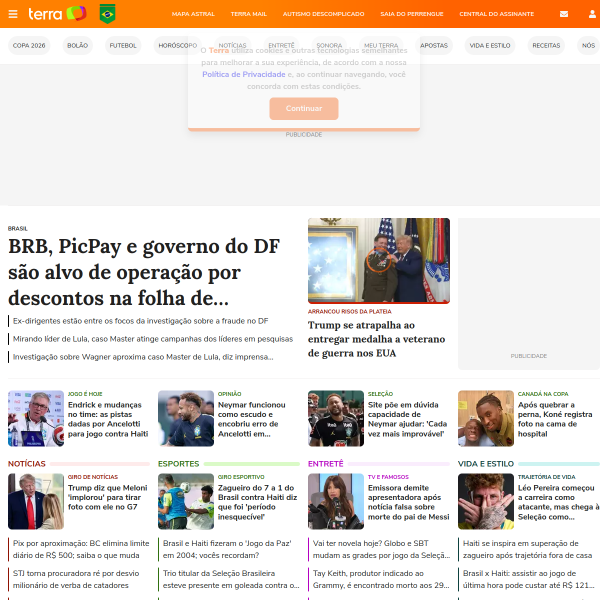Image resolution: width=600 pixels, height=600 pixels.
Task: Open the Vida e Estilo section heading
Action: [x=486, y=464]
